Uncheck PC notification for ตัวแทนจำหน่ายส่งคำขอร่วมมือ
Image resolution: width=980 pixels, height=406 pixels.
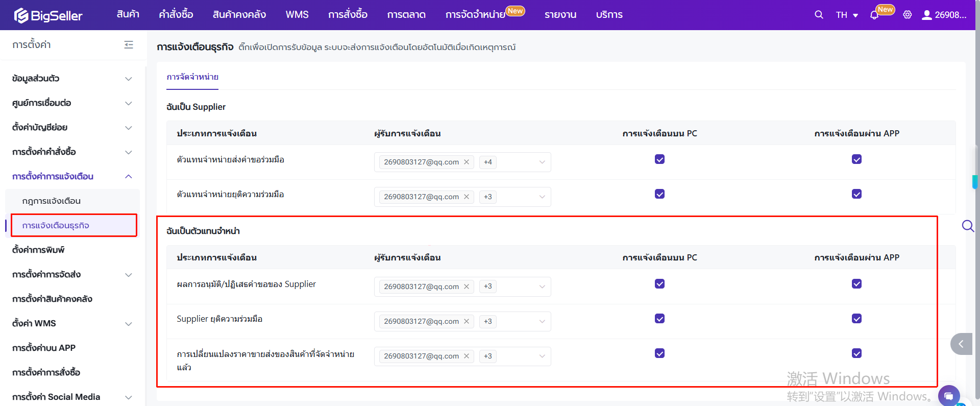pos(659,159)
